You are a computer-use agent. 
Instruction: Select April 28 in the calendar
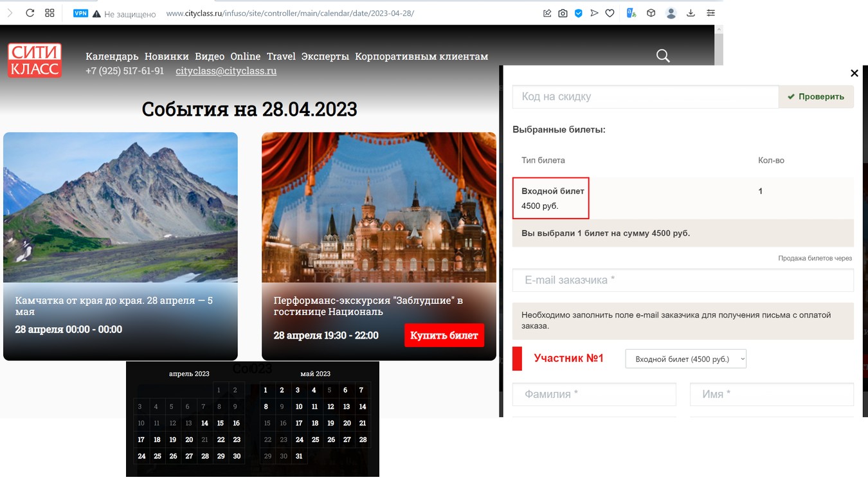[x=204, y=456]
